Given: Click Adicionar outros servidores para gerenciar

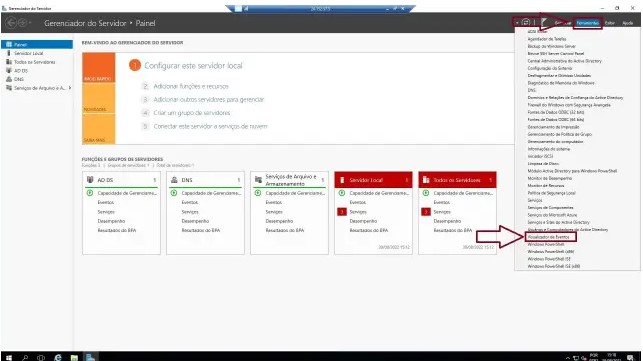Looking at the screenshot, I should click(209, 100).
